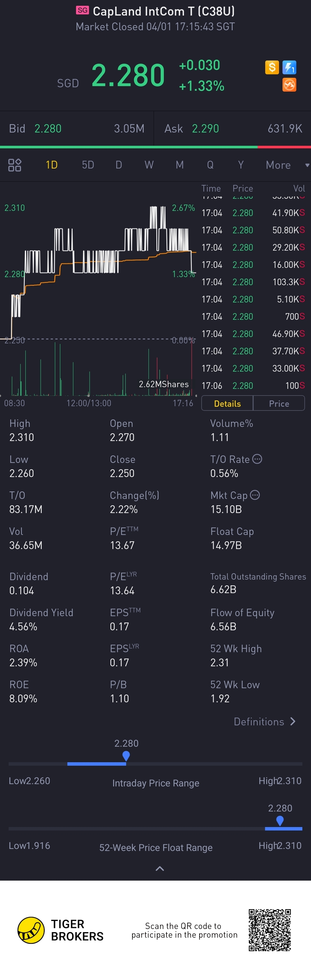Viewport: 311px width, 980px height.
Task: Tap the bid/ask ratio bar
Action: 155,147
